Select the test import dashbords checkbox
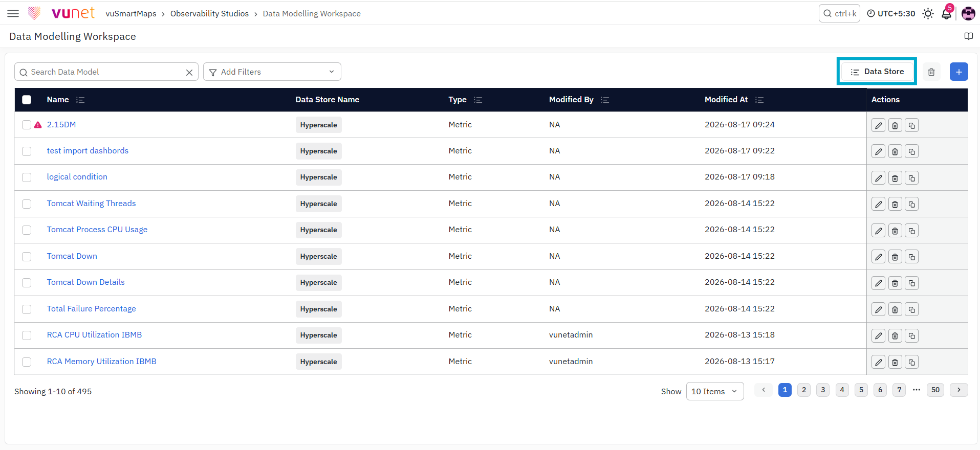Viewport: 980px width, 450px height. click(x=27, y=151)
